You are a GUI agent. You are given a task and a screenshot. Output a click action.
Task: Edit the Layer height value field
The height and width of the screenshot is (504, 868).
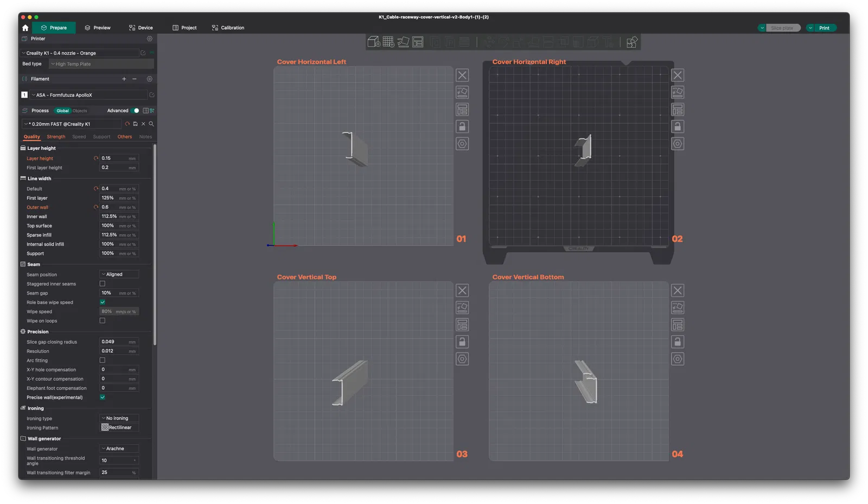click(119, 158)
